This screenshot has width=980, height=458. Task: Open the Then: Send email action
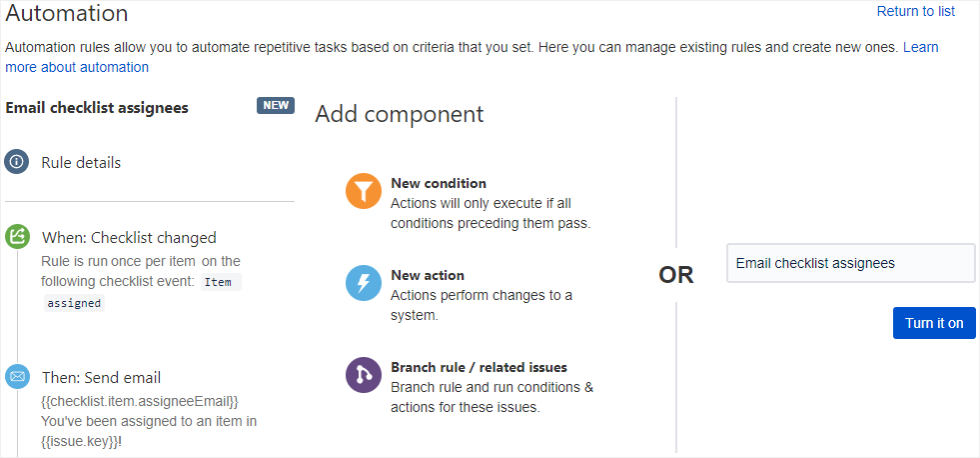pos(101,378)
